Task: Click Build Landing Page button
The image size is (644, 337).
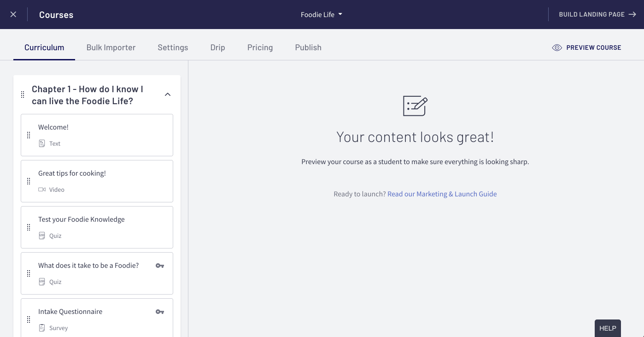Action: (x=597, y=14)
